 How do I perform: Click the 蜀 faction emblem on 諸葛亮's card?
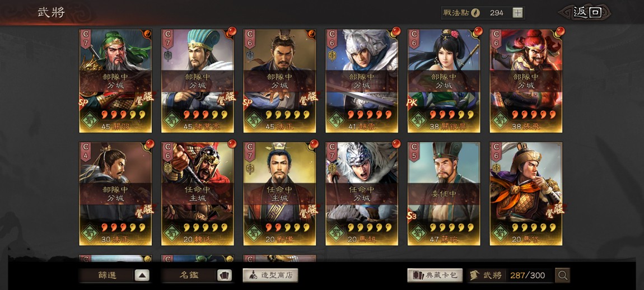[x=172, y=121]
